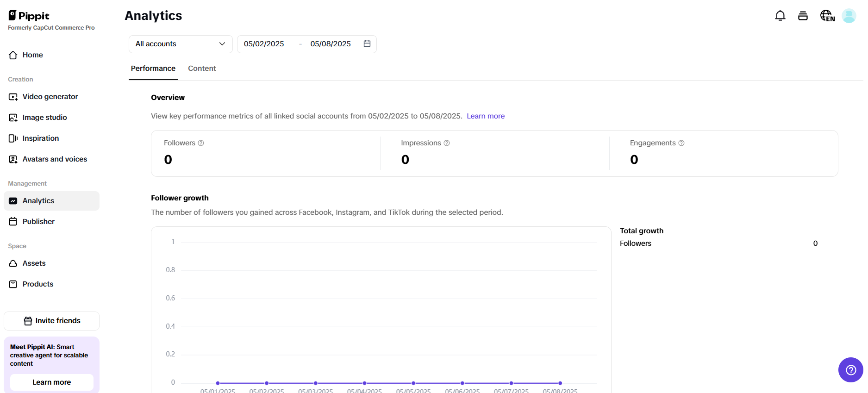868x393 pixels.
Task: Open Inspiration page
Action: point(51,138)
